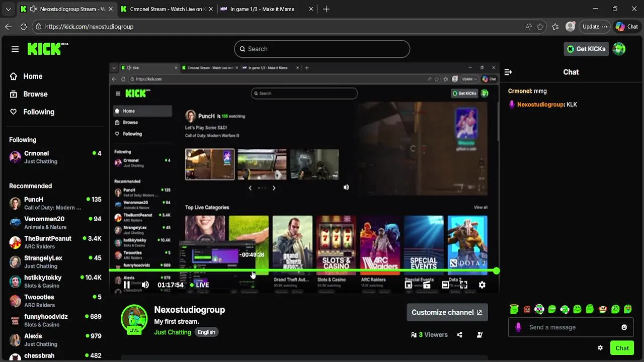
Task: Select Venomman20 in Recommended channels
Action: click(x=55, y=223)
